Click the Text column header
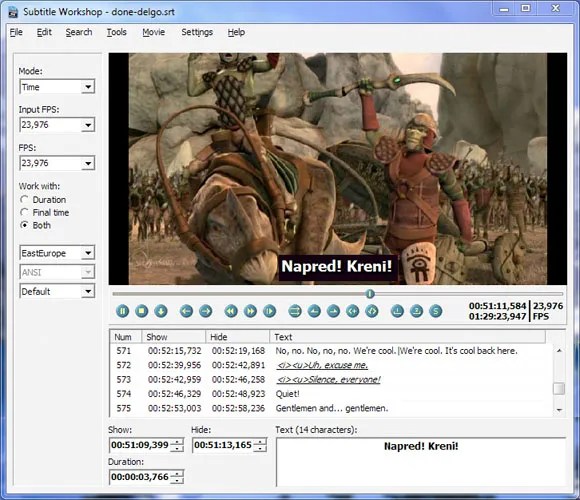The width and height of the screenshot is (580, 500). [x=408, y=337]
